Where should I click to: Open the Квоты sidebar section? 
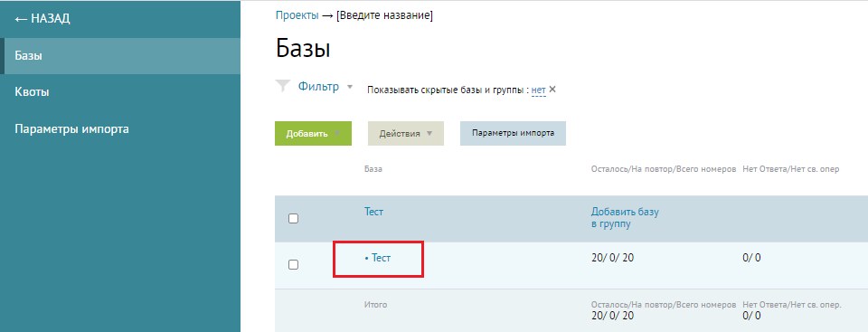(x=120, y=92)
